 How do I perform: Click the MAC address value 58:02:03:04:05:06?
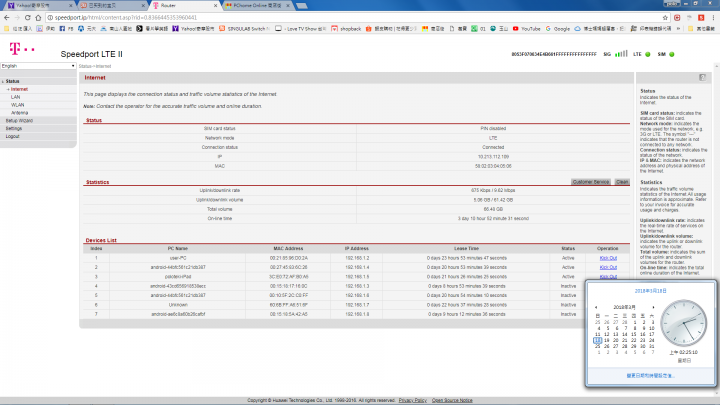(x=493, y=166)
